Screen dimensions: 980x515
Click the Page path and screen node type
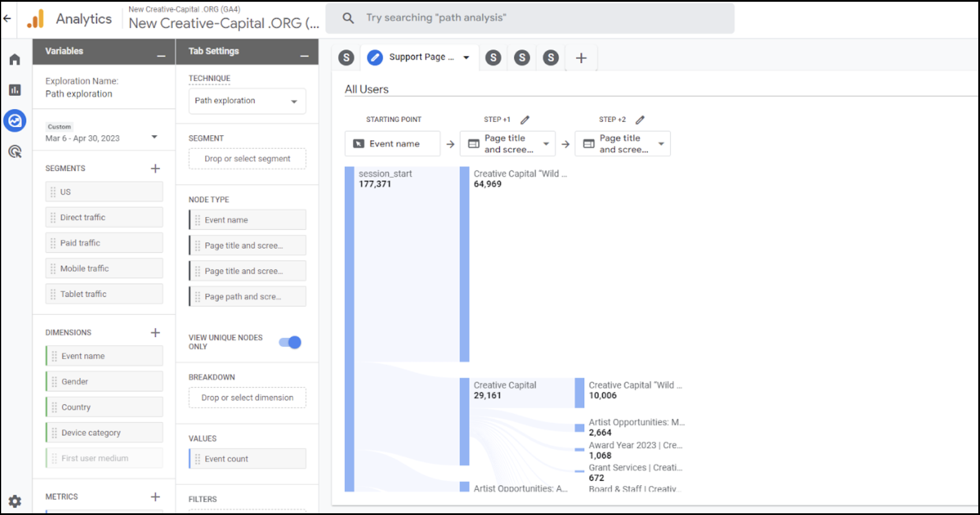coord(247,297)
